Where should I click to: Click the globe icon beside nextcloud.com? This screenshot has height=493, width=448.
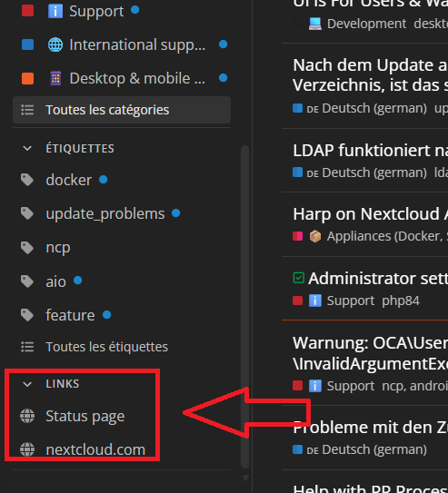click(27, 449)
